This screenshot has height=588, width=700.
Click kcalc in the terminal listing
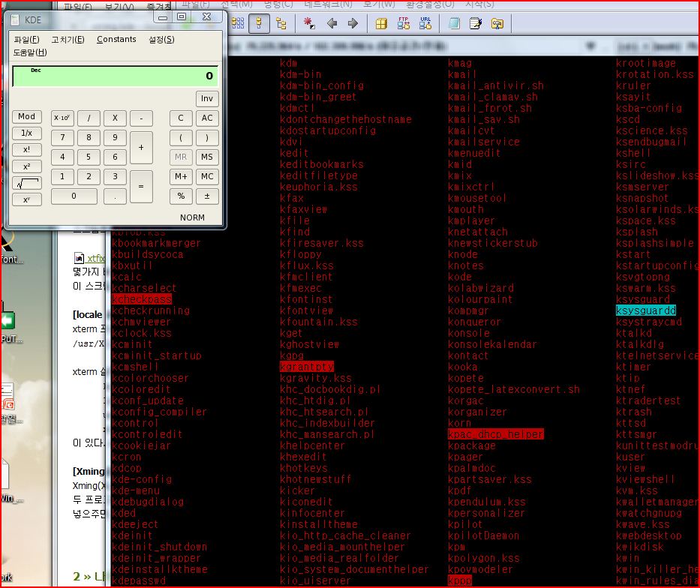[126, 277]
